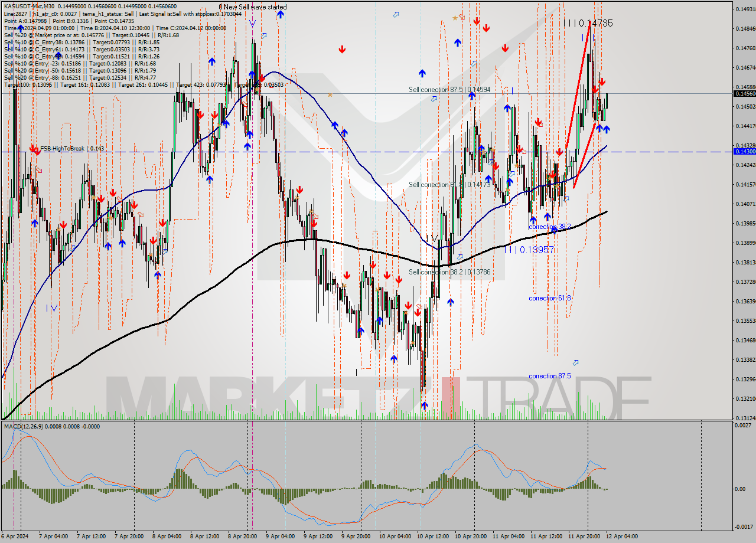Screen dimensions: 756x543
Task: Click the blue 'correction 38.2' label
Action: [549, 227]
